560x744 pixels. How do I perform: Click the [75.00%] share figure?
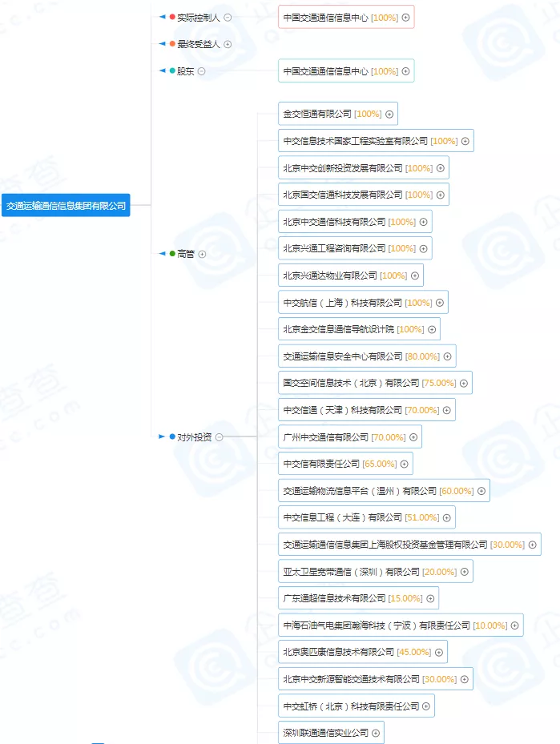(439, 383)
